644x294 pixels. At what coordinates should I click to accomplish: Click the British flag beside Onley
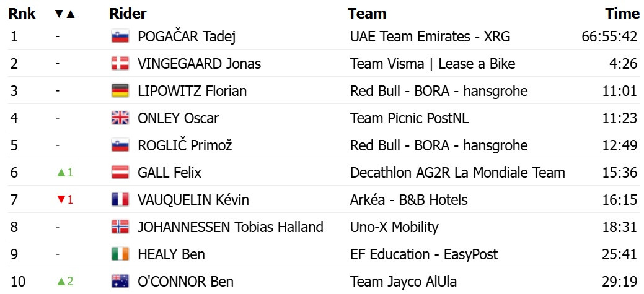tap(120, 118)
